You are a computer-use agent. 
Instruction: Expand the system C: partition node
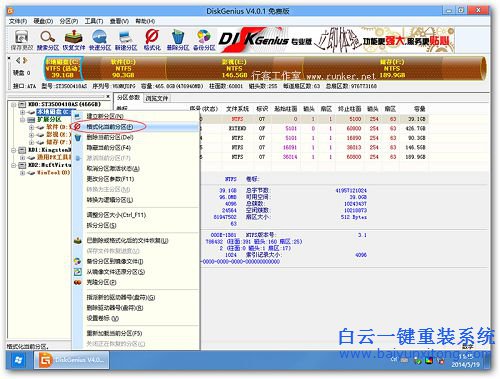[x=23, y=112]
